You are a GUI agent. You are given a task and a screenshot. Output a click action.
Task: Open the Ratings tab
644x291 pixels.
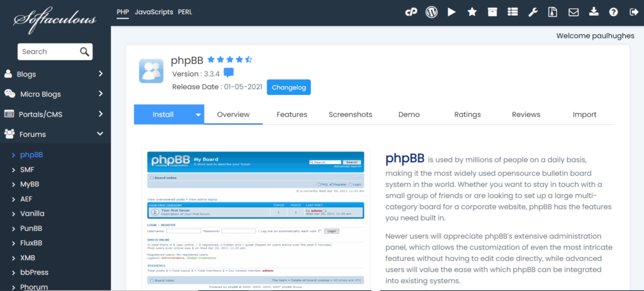pyautogui.click(x=467, y=114)
